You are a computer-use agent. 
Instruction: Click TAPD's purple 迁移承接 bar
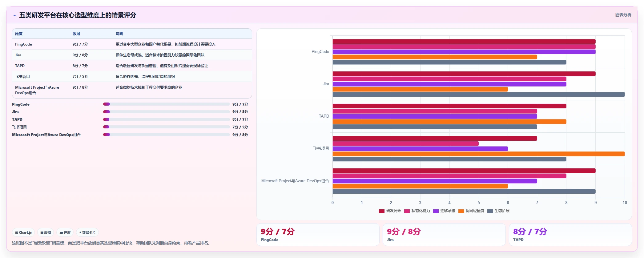(435, 116)
